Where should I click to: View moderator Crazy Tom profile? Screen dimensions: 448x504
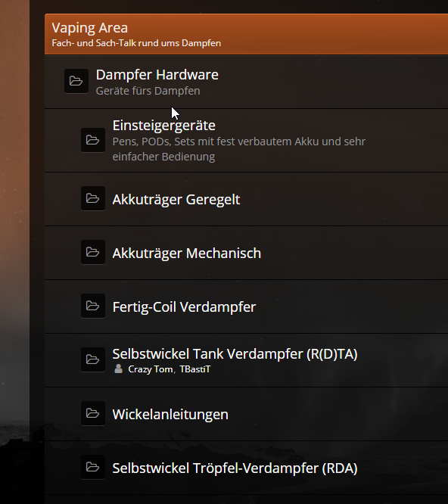pos(151,369)
